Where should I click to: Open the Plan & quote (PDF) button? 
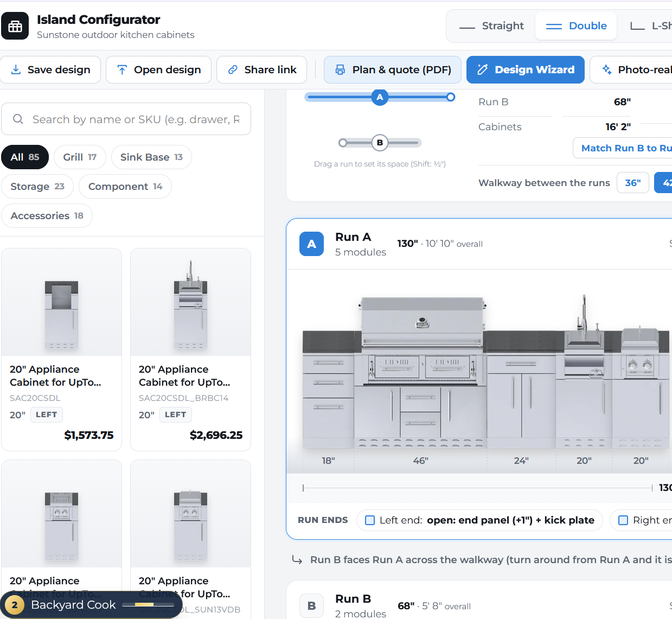(393, 69)
